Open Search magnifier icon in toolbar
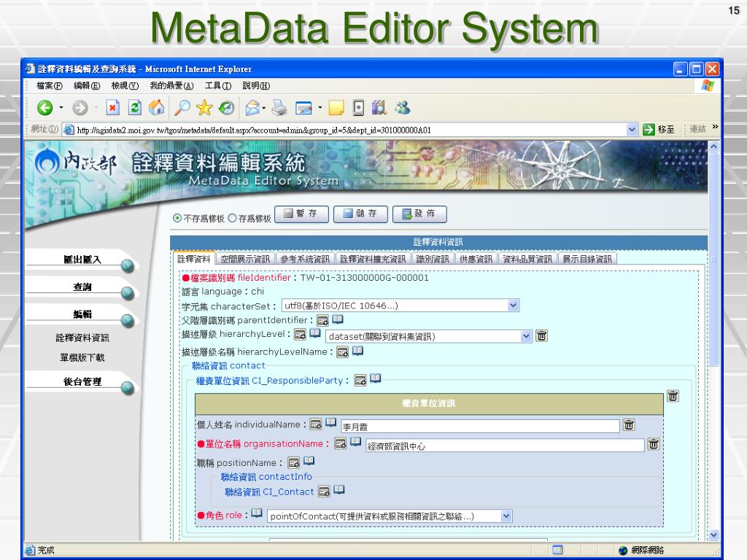Image resolution: width=747 pixels, height=560 pixels. [182, 108]
